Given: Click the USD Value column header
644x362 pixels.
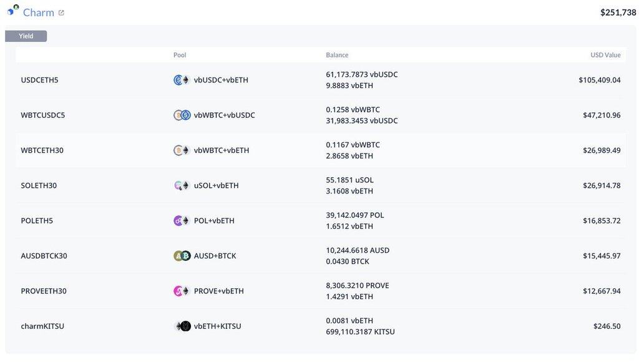Looking at the screenshot, I should tap(605, 55).
